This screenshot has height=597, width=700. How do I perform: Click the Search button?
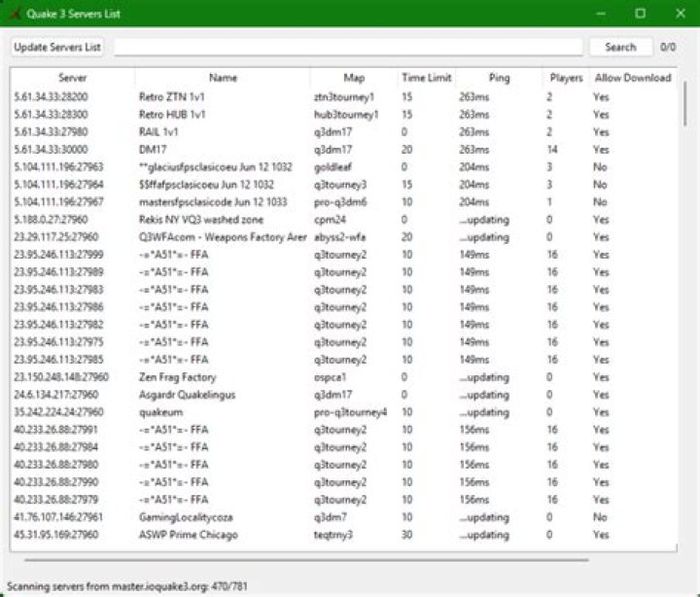pyautogui.click(x=620, y=47)
